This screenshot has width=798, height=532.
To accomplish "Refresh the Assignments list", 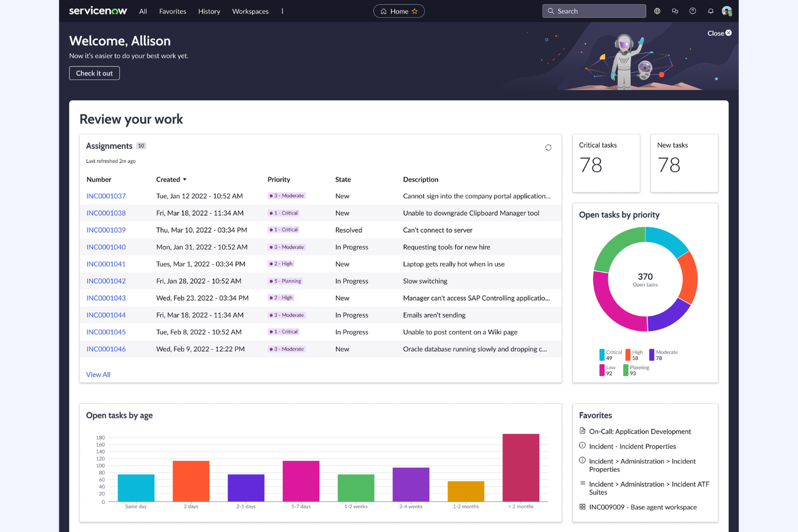I will pyautogui.click(x=548, y=147).
